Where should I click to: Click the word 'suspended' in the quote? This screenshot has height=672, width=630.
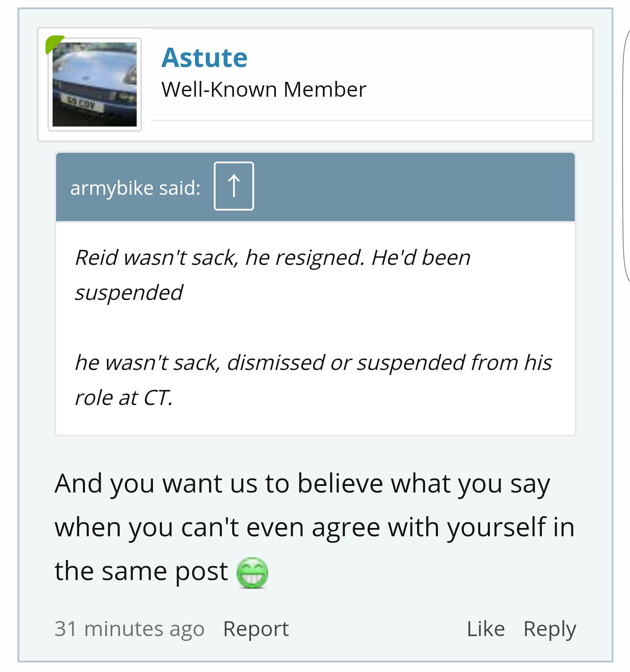tap(129, 292)
